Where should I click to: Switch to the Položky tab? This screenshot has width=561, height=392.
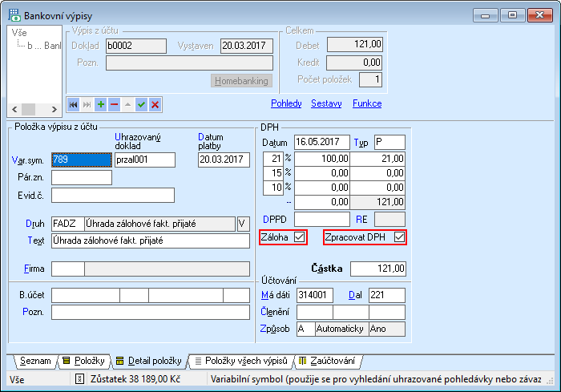tap(84, 361)
